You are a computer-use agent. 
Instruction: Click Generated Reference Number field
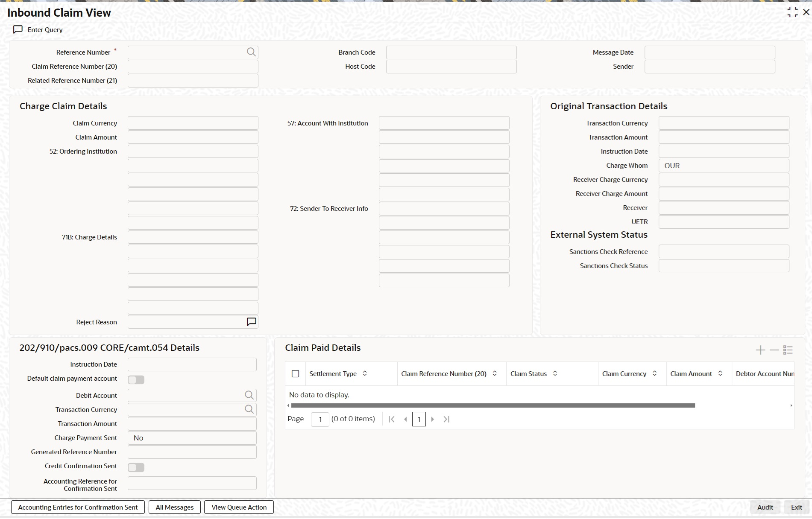point(192,452)
